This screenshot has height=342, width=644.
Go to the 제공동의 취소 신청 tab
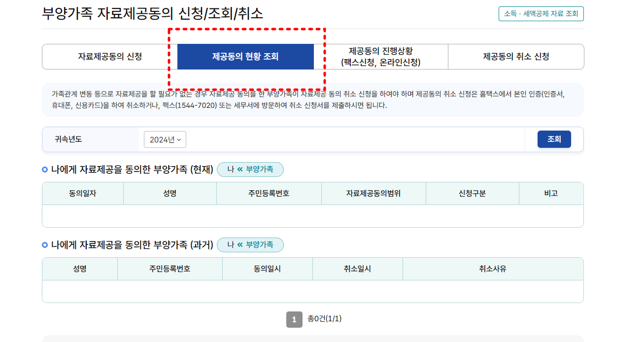[x=516, y=57]
